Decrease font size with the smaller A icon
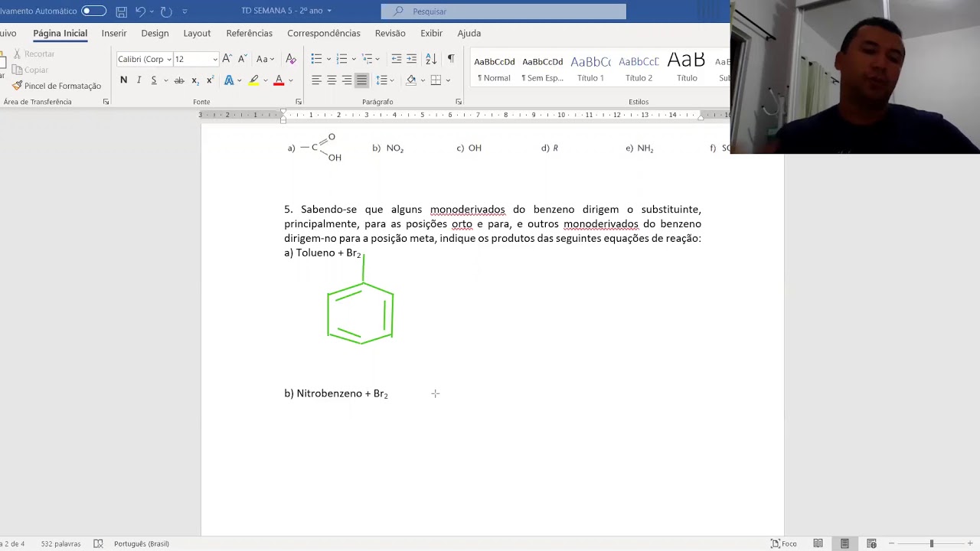The height and width of the screenshot is (551, 980). (x=242, y=59)
